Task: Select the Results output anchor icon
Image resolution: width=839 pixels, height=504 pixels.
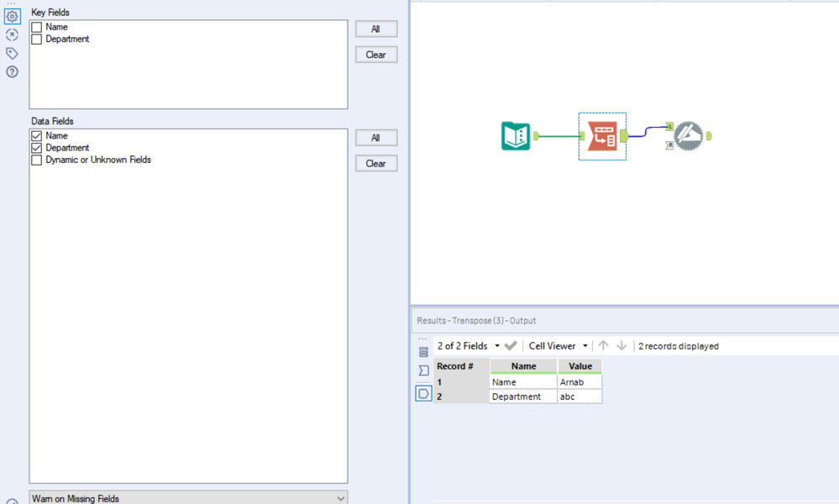Action: click(423, 394)
